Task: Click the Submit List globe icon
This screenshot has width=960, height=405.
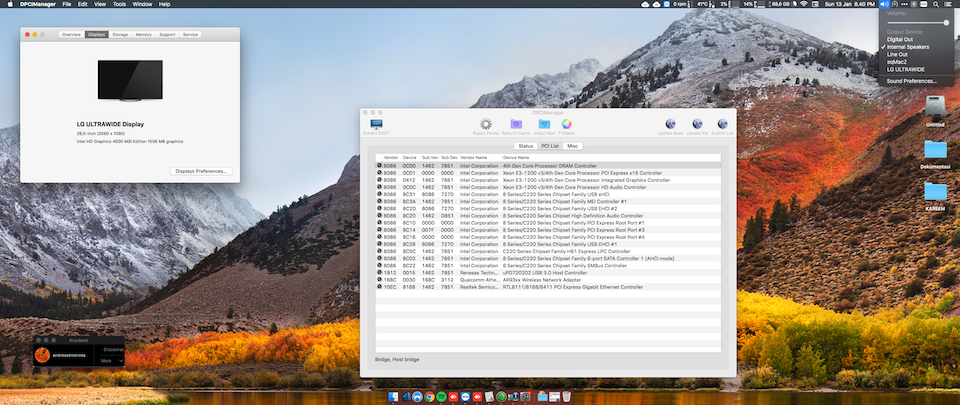Action: pos(722,124)
